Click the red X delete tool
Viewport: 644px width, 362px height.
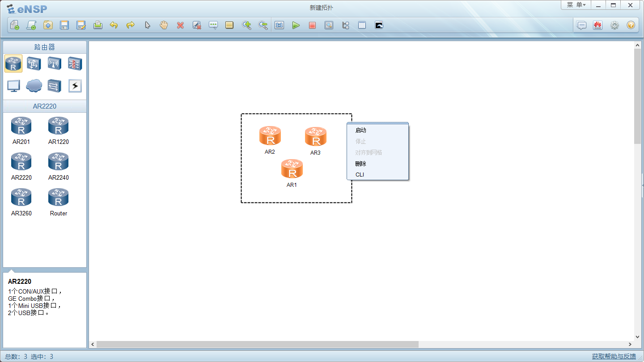click(x=180, y=25)
